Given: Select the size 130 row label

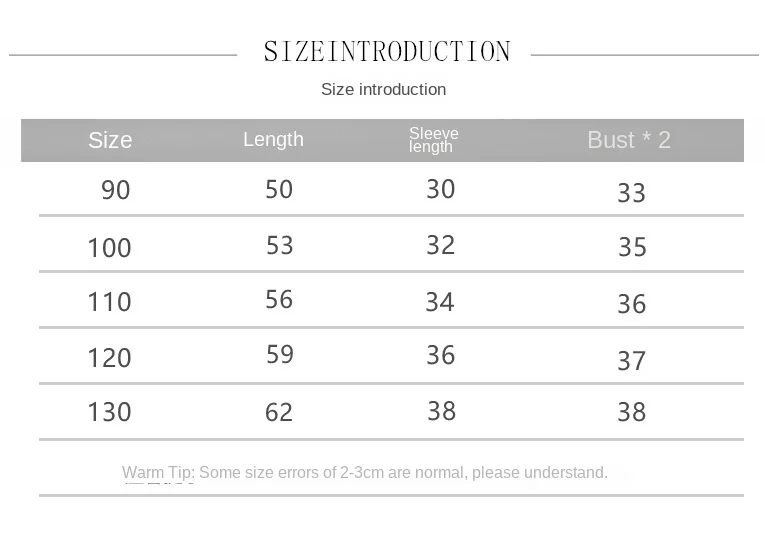Looking at the screenshot, I should pos(109,412).
